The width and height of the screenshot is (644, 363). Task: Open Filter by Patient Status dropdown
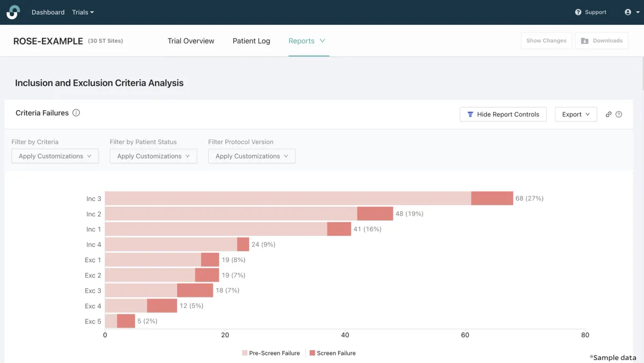[x=153, y=156]
